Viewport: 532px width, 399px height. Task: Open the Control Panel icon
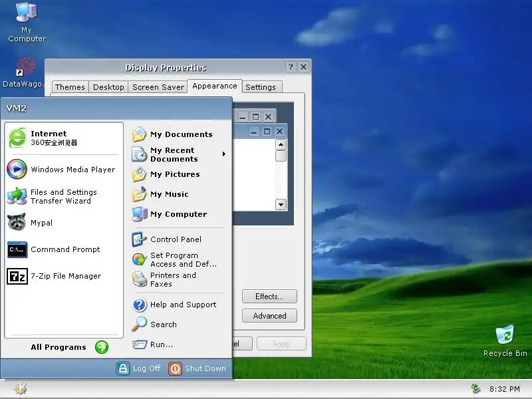point(140,239)
